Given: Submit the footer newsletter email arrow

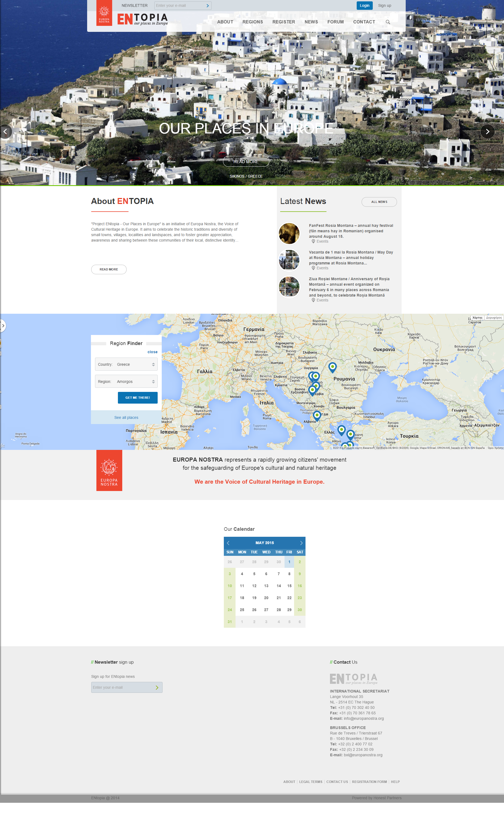Looking at the screenshot, I should tap(157, 687).
